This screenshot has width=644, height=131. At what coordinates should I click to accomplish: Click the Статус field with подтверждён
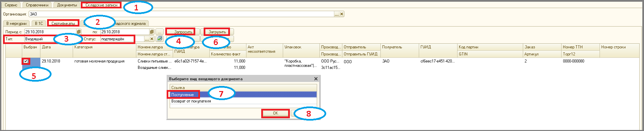123,39
